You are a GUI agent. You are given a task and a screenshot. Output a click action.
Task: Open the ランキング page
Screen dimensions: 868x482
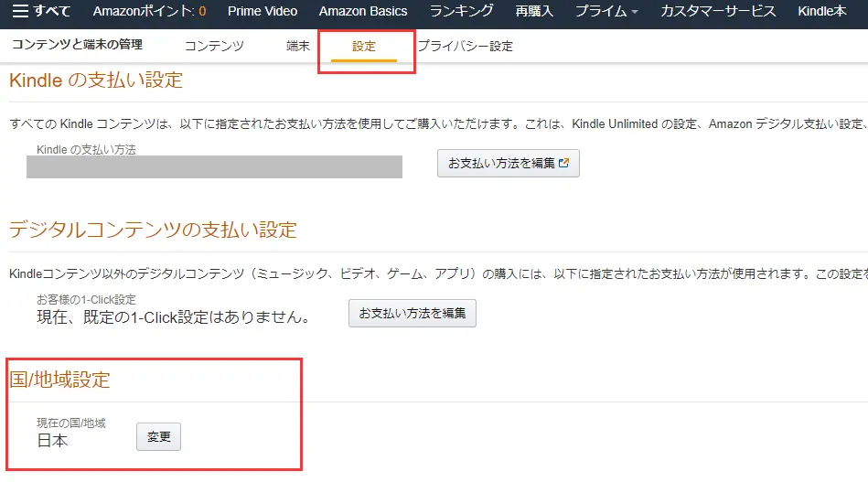pyautogui.click(x=461, y=11)
